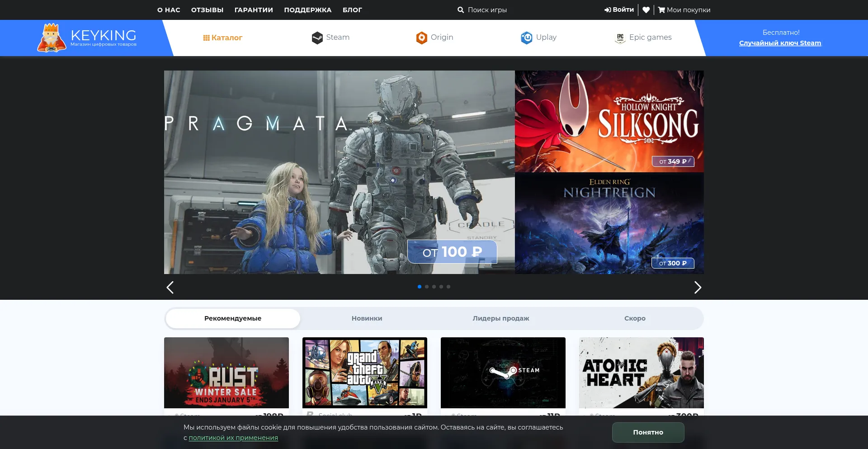Click the от 100 ₽ Pragmata price
The width and height of the screenshot is (868, 449).
pyautogui.click(x=452, y=252)
